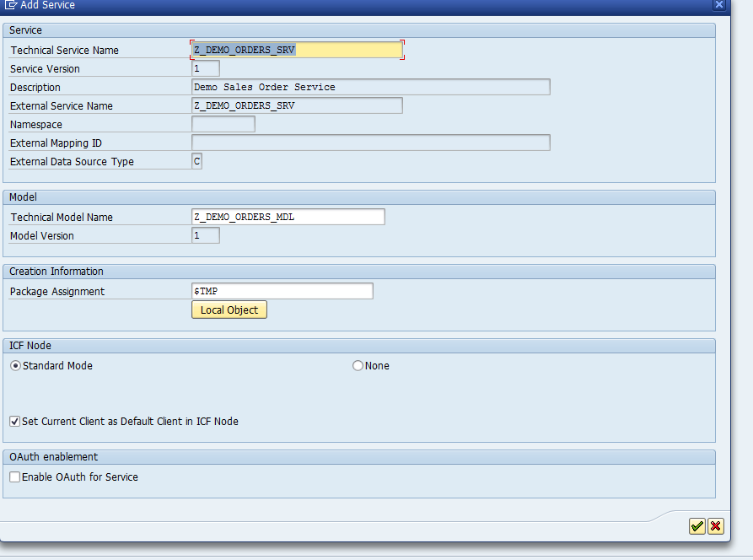Click the Model Version field
The height and width of the screenshot is (560, 753).
205,235
